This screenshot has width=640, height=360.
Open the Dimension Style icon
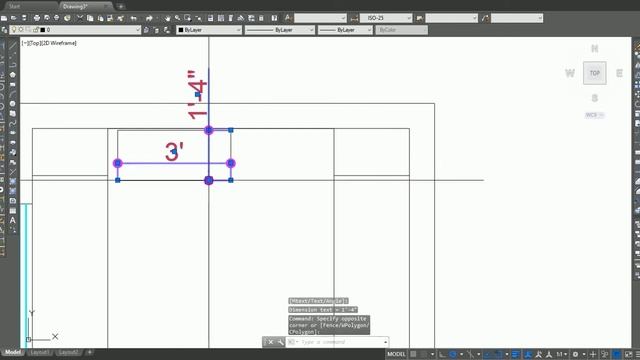[354, 18]
